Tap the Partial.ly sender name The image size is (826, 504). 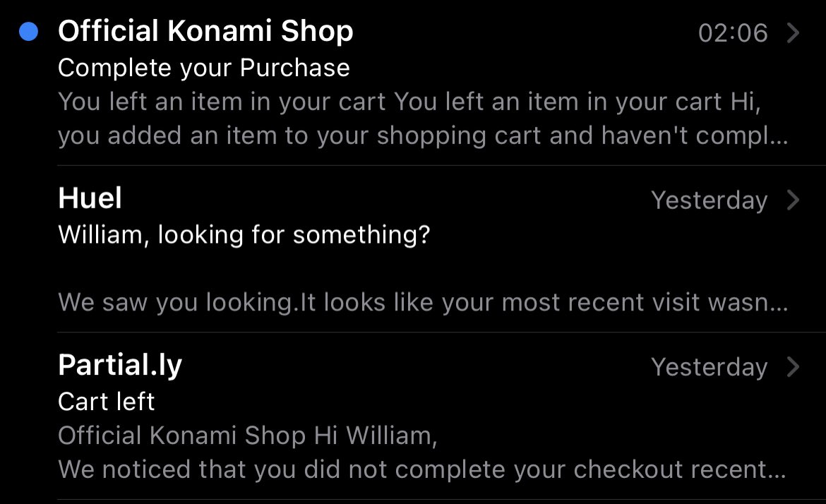(x=120, y=366)
